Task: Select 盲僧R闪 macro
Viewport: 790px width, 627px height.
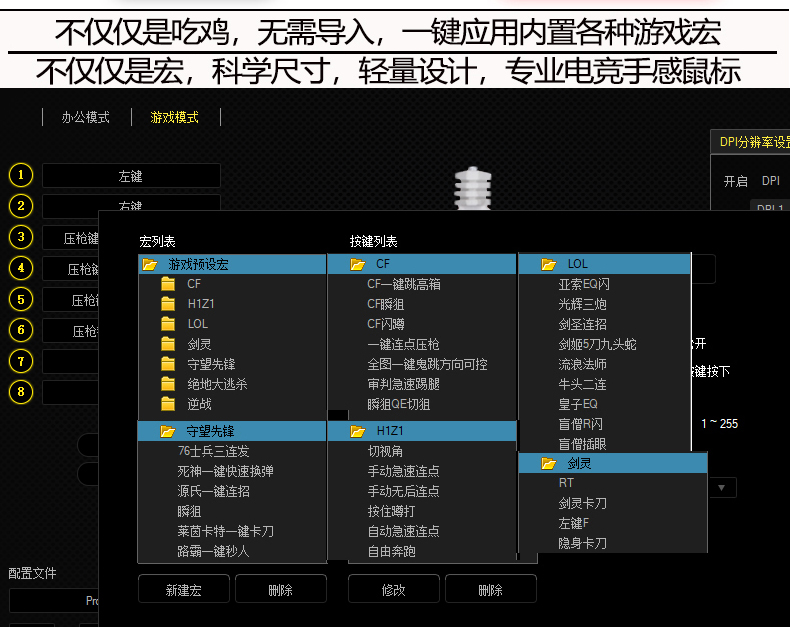Action: (580, 424)
